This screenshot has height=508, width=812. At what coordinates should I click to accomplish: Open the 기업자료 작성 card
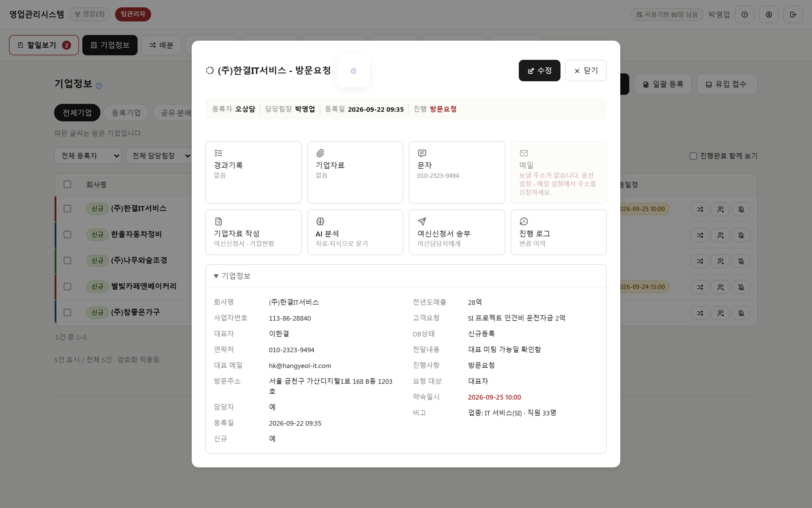(x=253, y=232)
